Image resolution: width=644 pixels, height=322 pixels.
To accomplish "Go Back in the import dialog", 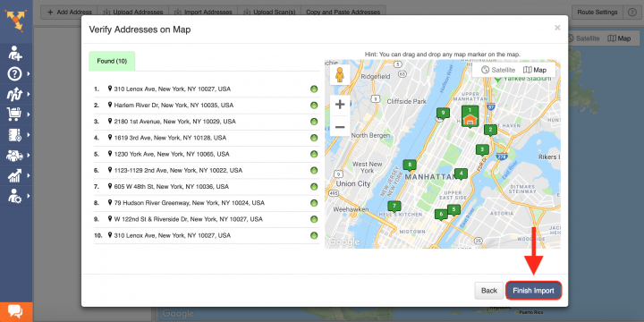I will (489, 291).
